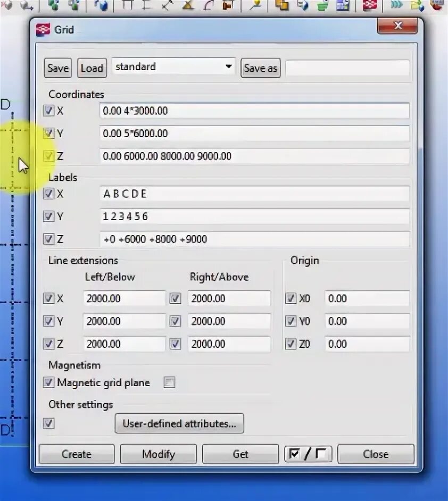Toggle Right/Above checkbox in X extension row

pos(175,298)
